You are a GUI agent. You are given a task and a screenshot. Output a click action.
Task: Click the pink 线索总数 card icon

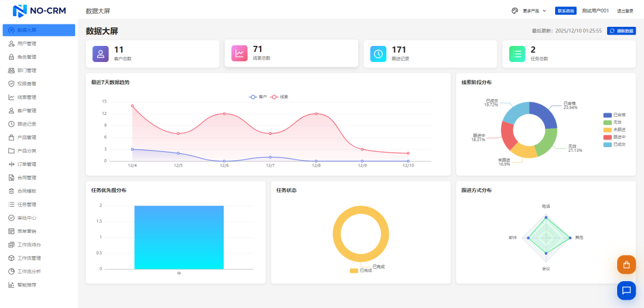click(240, 53)
